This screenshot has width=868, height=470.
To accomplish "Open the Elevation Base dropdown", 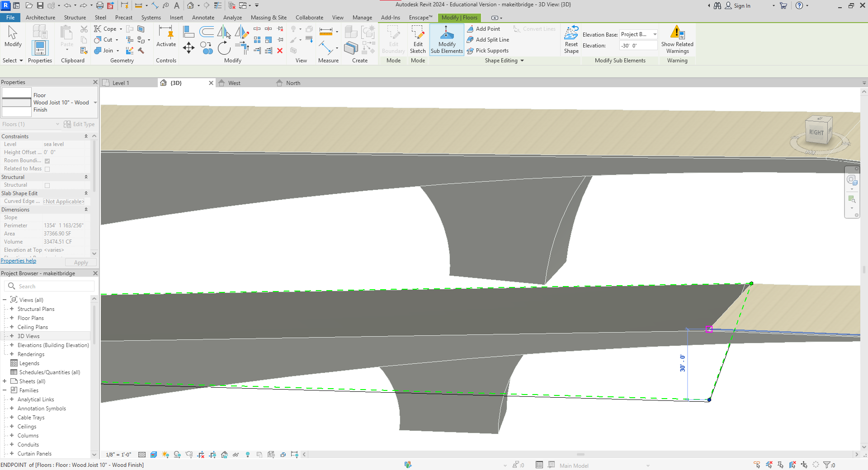I will pyautogui.click(x=655, y=34).
